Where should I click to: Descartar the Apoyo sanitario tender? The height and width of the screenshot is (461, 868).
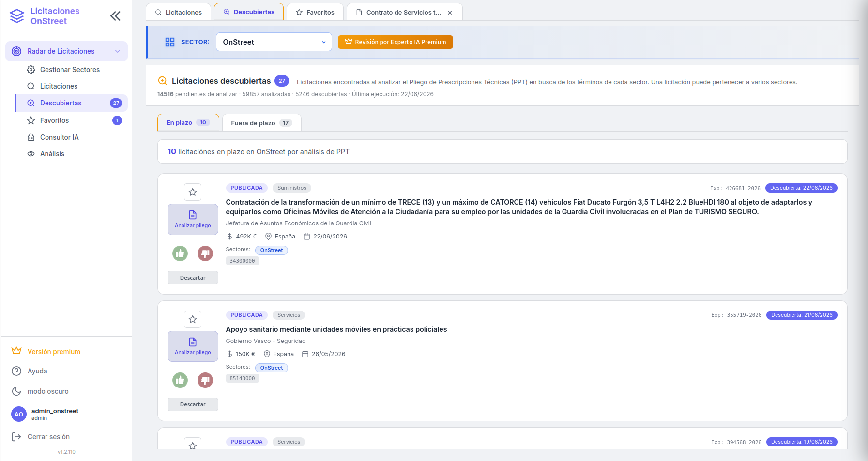pyautogui.click(x=193, y=404)
